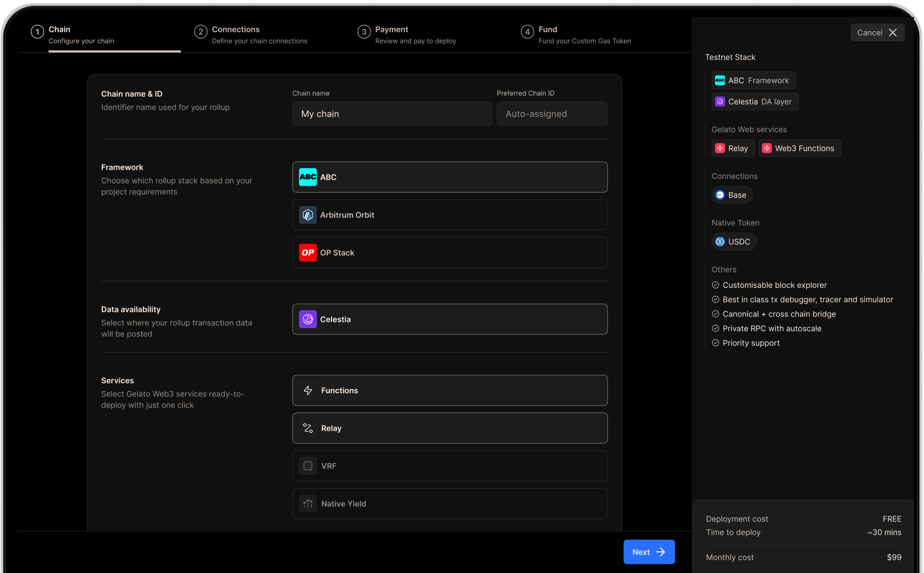Select the ABC framework option
This screenshot has height=573, width=924.
450,177
